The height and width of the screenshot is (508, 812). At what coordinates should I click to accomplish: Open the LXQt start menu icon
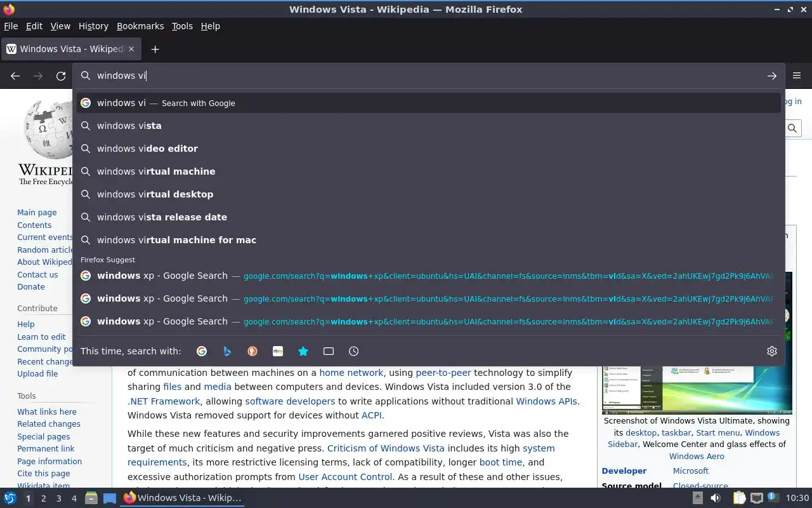10,498
